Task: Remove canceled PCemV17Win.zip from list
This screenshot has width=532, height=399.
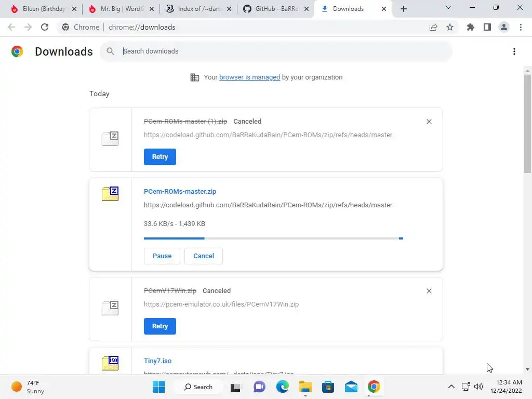Action: tap(429, 291)
